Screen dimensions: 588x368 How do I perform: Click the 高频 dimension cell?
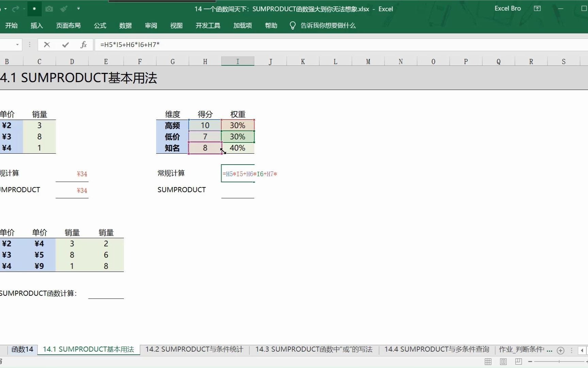(x=173, y=125)
